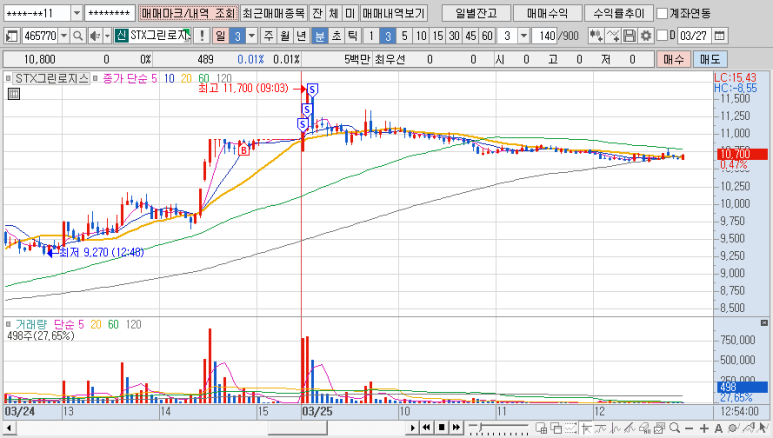This screenshot has width=773, height=438.
Task: Click the horizontal chart scrollbar thumb
Action: click(x=298, y=428)
